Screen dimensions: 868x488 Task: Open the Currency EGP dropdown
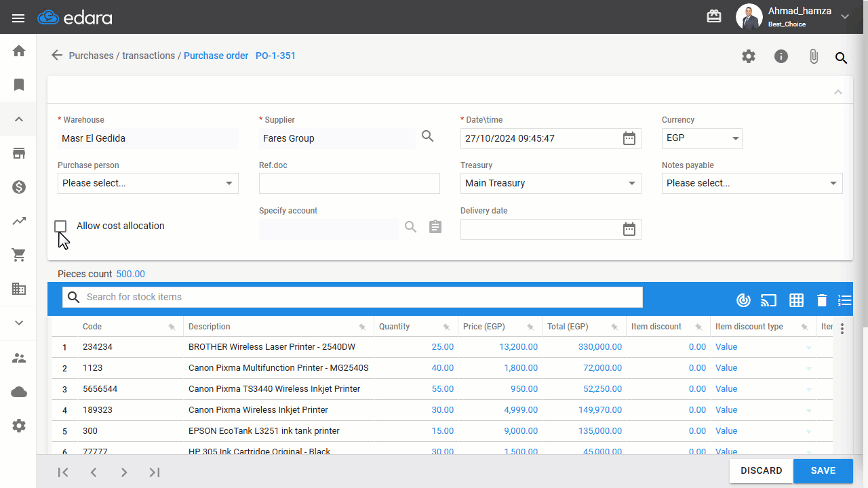click(x=702, y=138)
